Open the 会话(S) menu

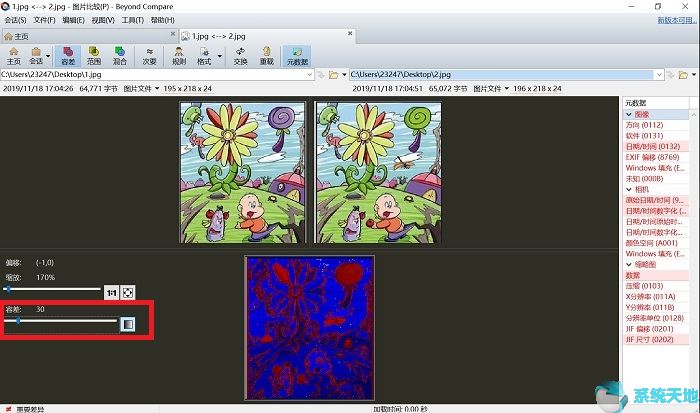pos(15,20)
